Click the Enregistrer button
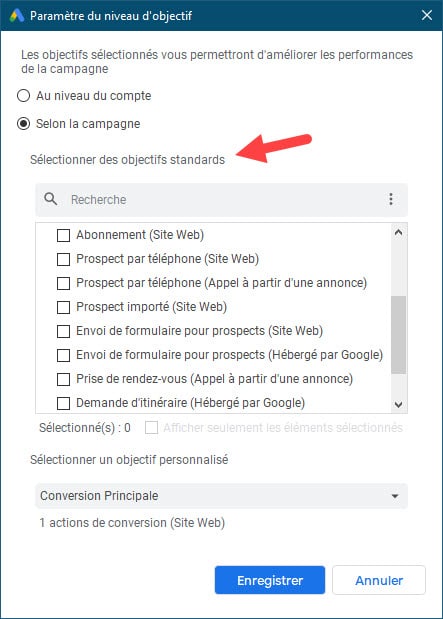The height and width of the screenshot is (619, 443). [270, 580]
